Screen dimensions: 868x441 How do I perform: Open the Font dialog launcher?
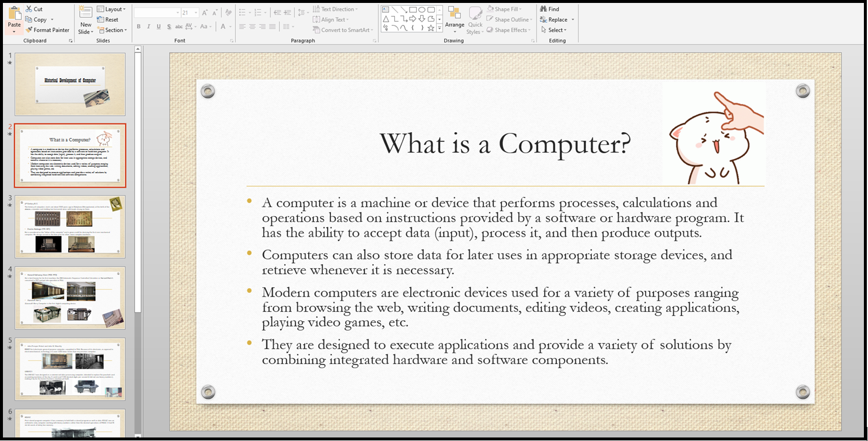coord(231,41)
